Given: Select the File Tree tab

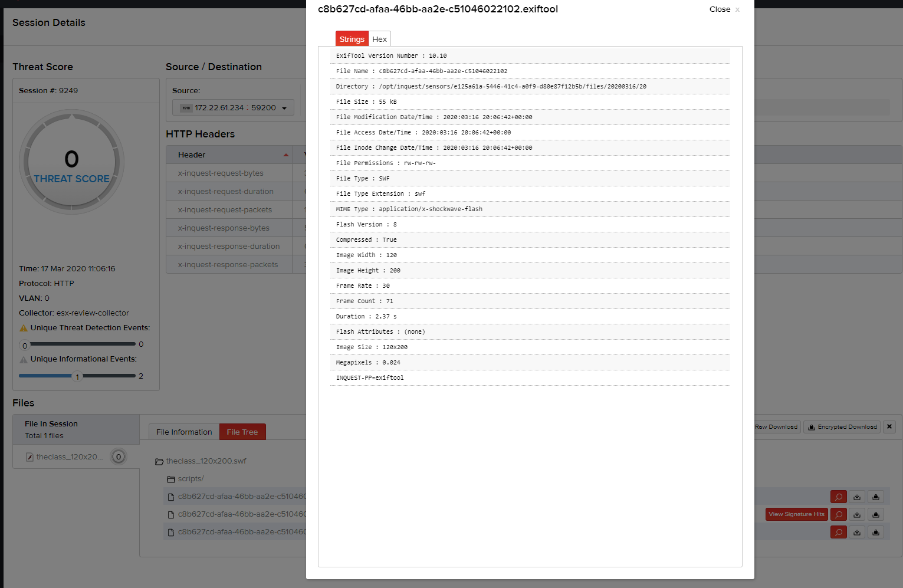Looking at the screenshot, I should click(x=242, y=432).
